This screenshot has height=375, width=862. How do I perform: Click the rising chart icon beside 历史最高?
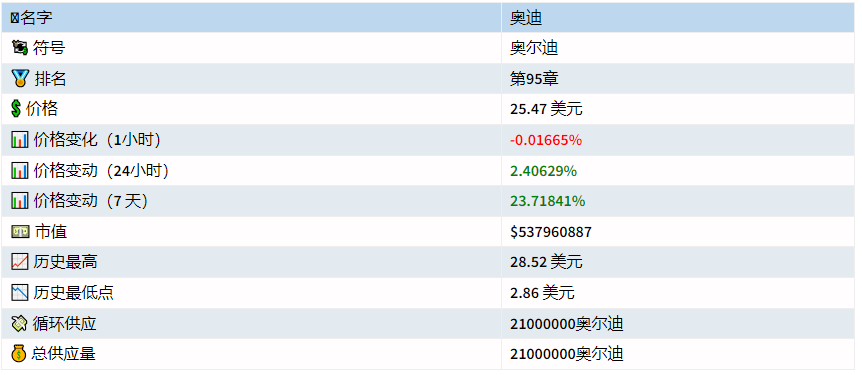(20, 262)
